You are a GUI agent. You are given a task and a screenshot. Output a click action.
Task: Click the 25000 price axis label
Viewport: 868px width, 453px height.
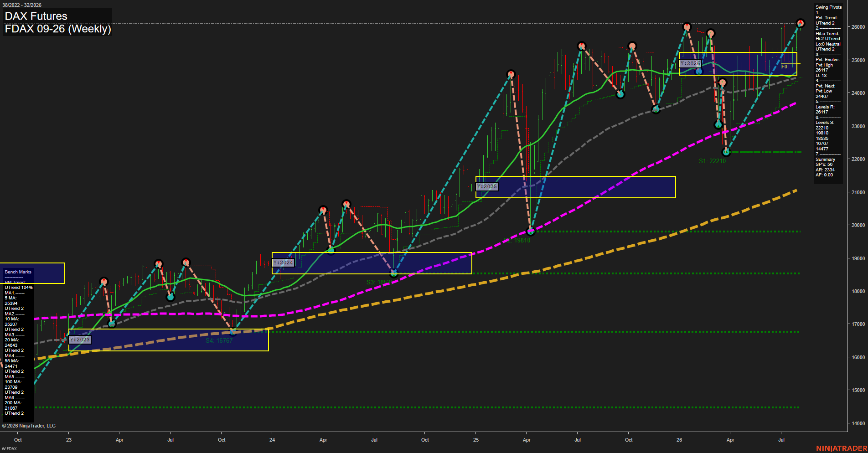click(x=858, y=60)
